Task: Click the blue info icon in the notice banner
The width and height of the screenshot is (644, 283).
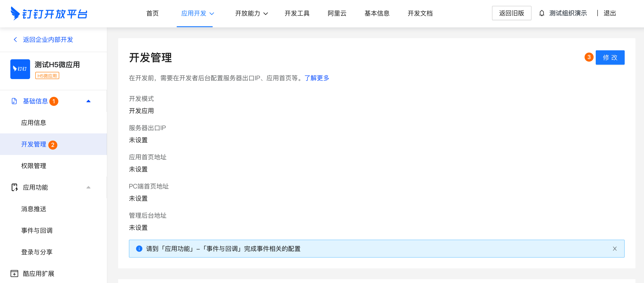Action: [139, 248]
